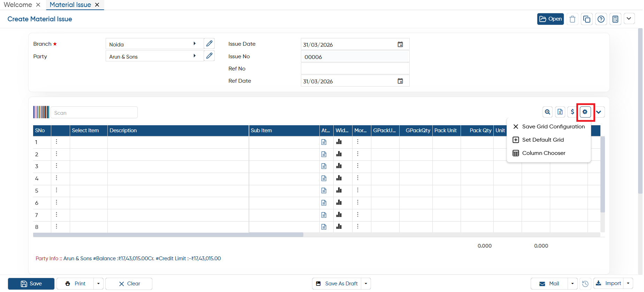Screen dimensions: 644x292
Task: Choose Set Default Grid menu option
Action: pos(543,140)
